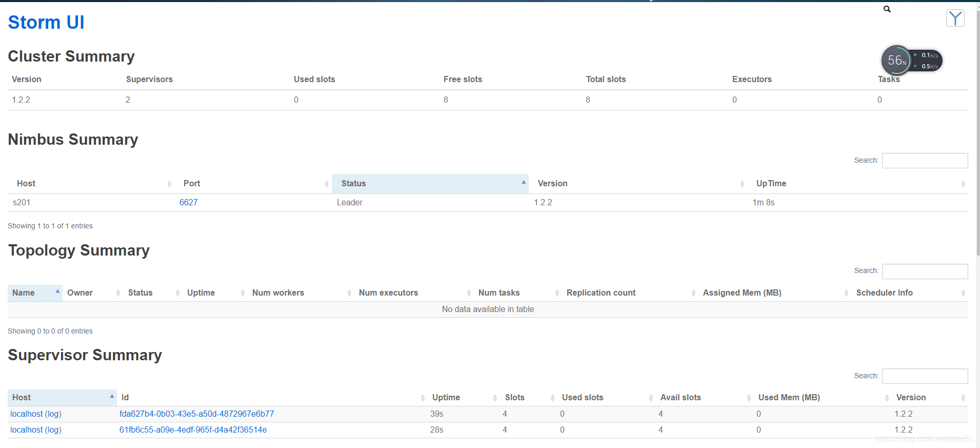Sort supervisors by Used slots column
The height and width of the screenshot is (448, 980).
(607, 397)
